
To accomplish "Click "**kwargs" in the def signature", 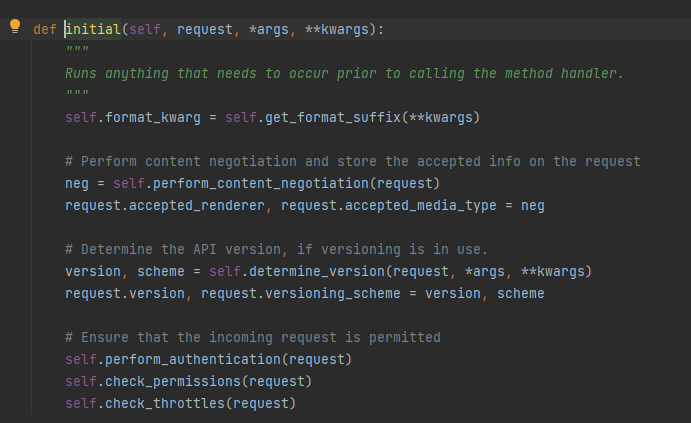I will [340, 29].
